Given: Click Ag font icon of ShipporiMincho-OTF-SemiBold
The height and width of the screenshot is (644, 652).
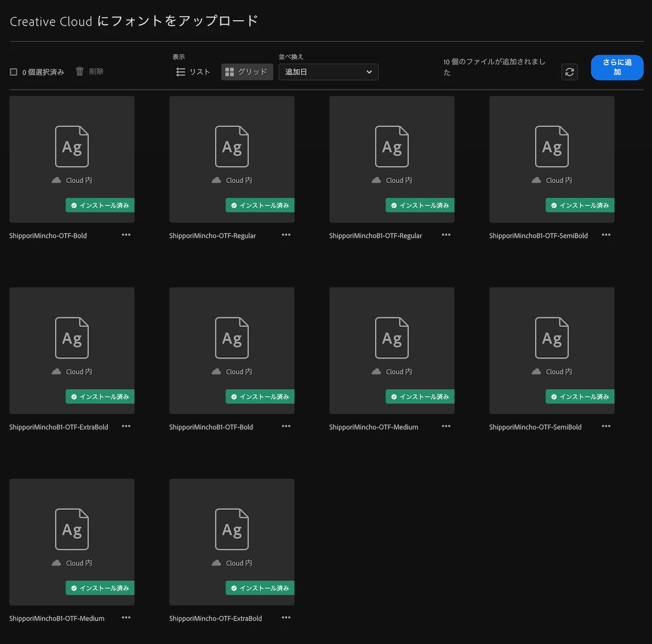Looking at the screenshot, I should 552,338.
